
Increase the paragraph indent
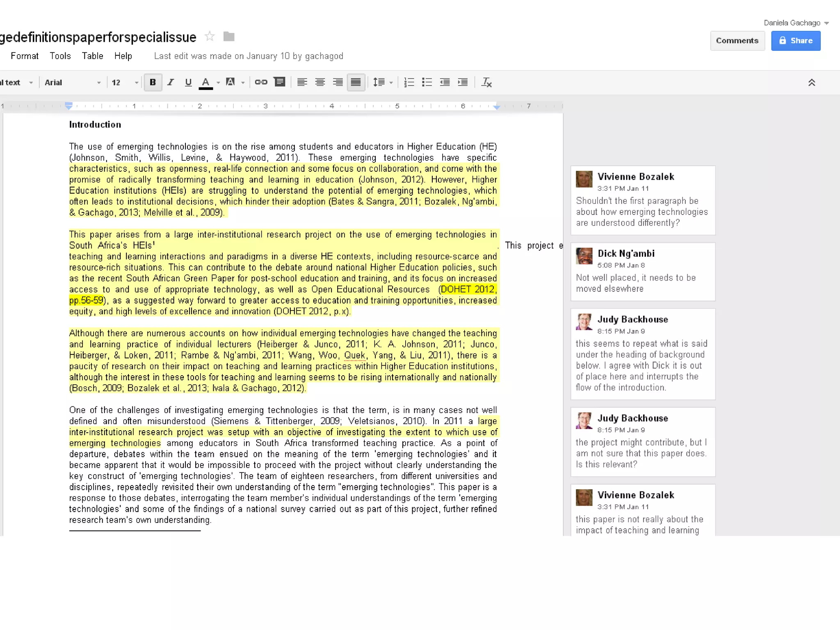coord(463,82)
